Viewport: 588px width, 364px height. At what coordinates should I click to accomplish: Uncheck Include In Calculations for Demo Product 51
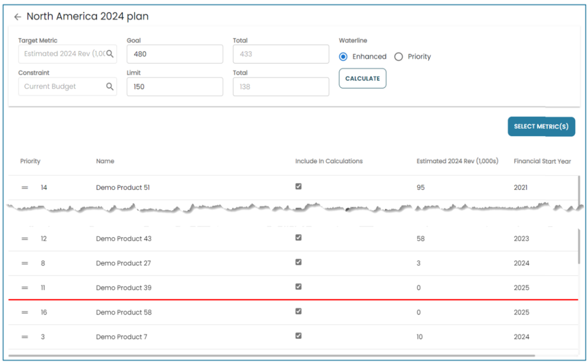tap(298, 186)
